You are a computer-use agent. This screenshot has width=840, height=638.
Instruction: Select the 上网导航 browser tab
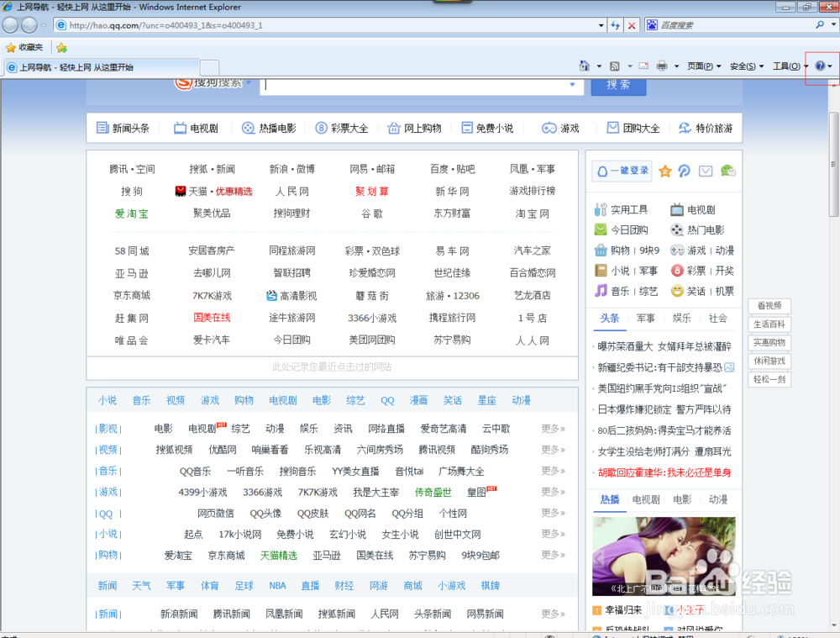[102, 67]
